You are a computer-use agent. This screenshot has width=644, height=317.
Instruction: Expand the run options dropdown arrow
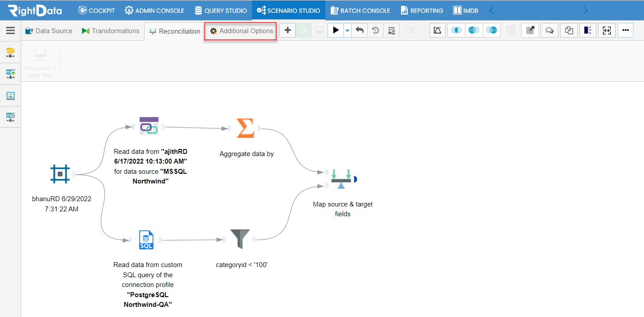347,30
